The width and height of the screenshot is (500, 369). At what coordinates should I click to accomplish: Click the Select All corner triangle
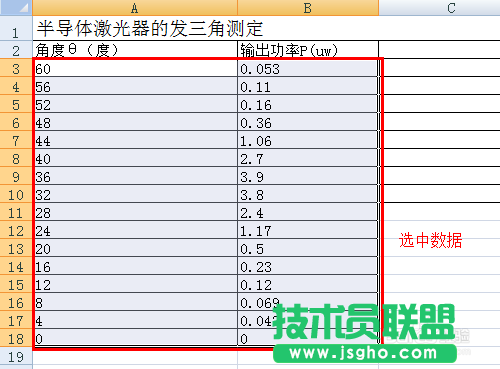tap(16, 7)
